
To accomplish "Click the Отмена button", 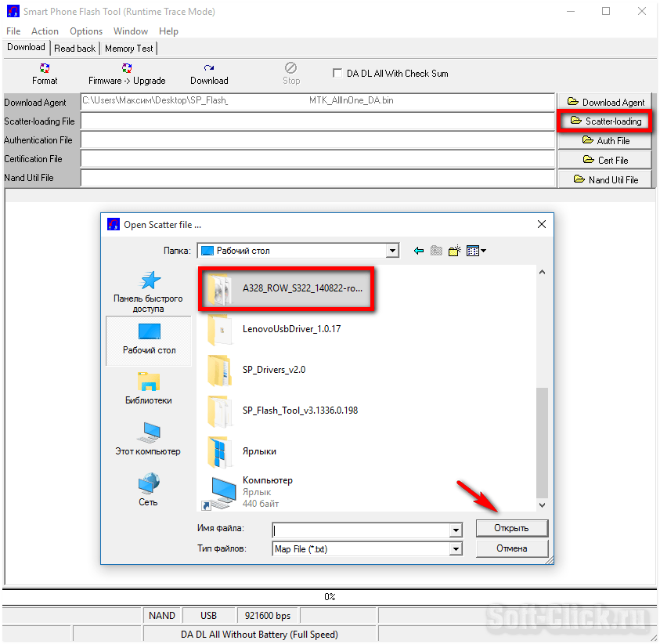I will [511, 548].
